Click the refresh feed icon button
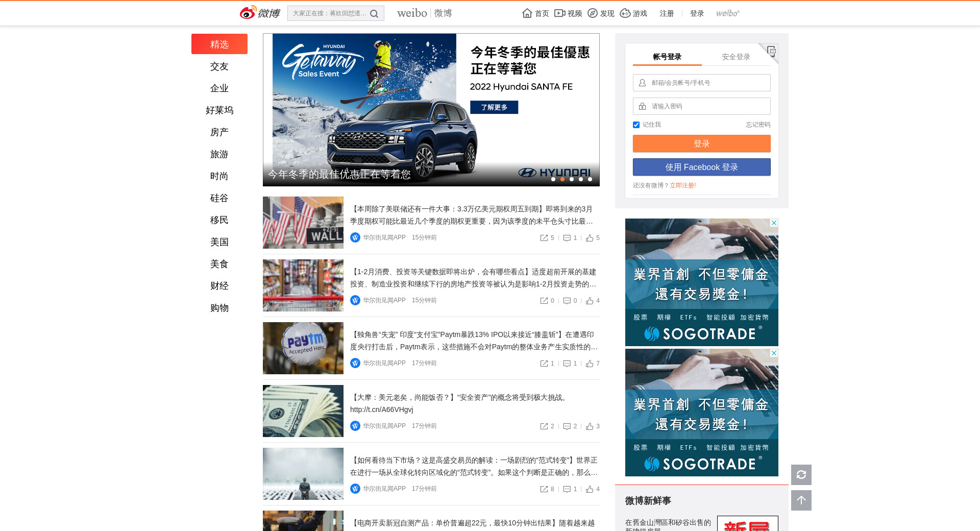Screen dimensions: 980x531 [x=801, y=475]
